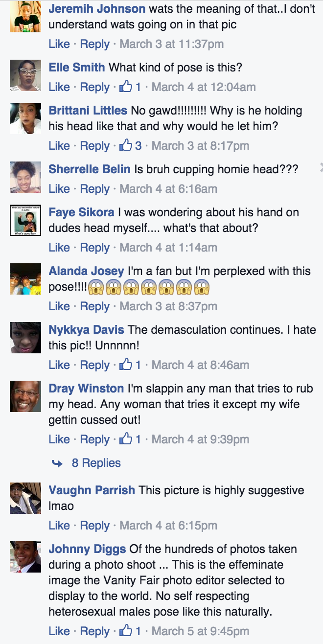The height and width of the screenshot is (644, 323).
Task: Expand the 8 Replies thread
Action: tap(96, 462)
